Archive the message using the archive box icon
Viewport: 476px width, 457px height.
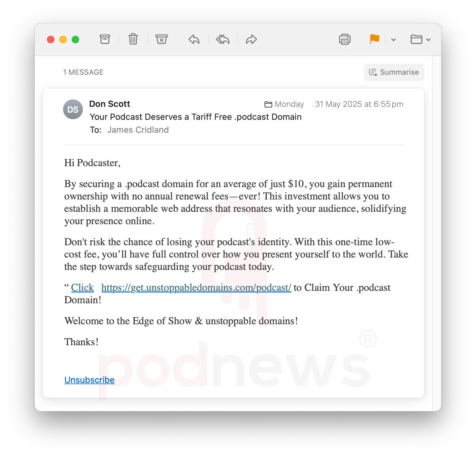click(105, 39)
